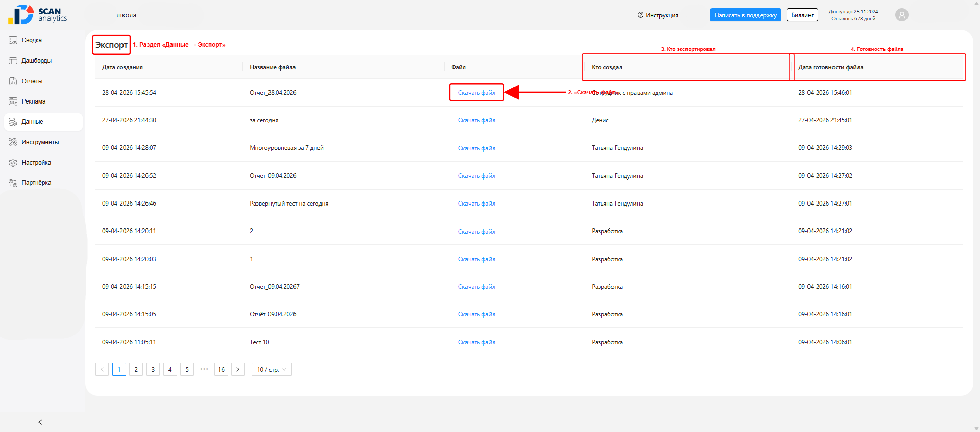980x432 pixels.
Task: Open the Инструменты menu item
Action: (43, 142)
